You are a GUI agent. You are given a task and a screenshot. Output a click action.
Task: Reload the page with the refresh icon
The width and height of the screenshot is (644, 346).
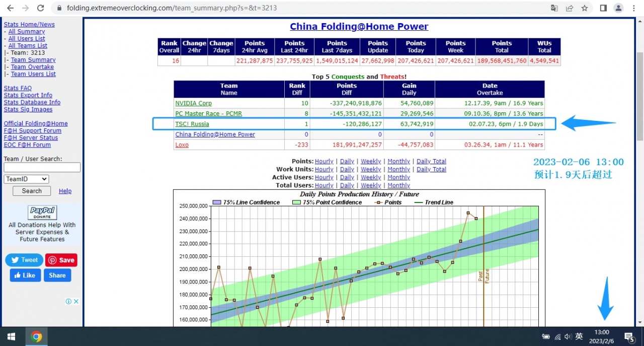[41, 8]
